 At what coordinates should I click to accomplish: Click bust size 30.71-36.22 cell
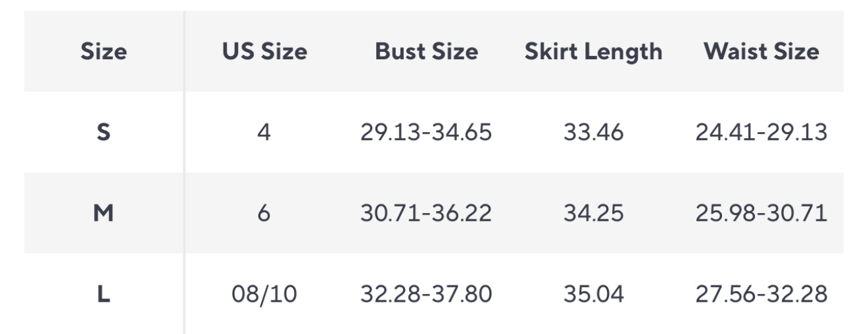pyautogui.click(x=426, y=213)
